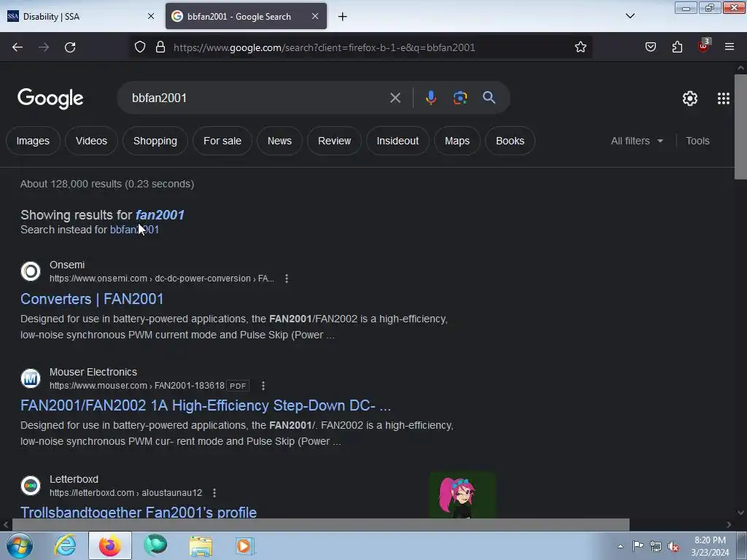Viewport: 747px width, 560px height.
Task: Click the uBlock Origin extension icon
Action: click(x=703, y=46)
